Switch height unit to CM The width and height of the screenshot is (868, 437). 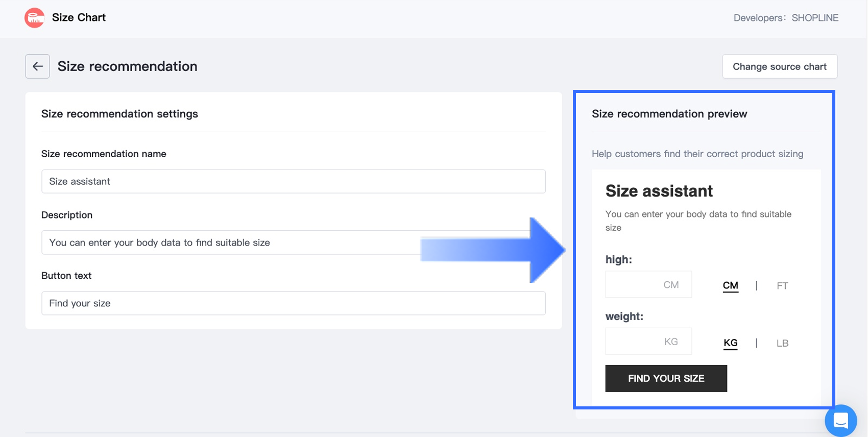point(730,285)
